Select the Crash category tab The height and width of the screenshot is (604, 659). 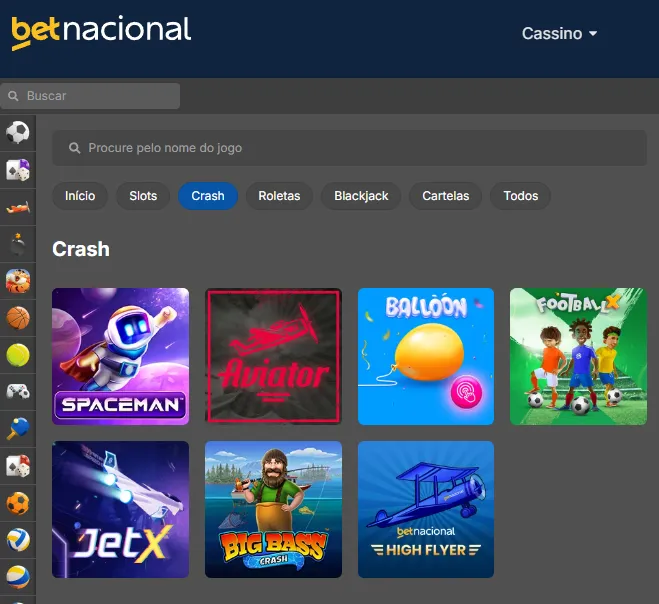pos(208,196)
